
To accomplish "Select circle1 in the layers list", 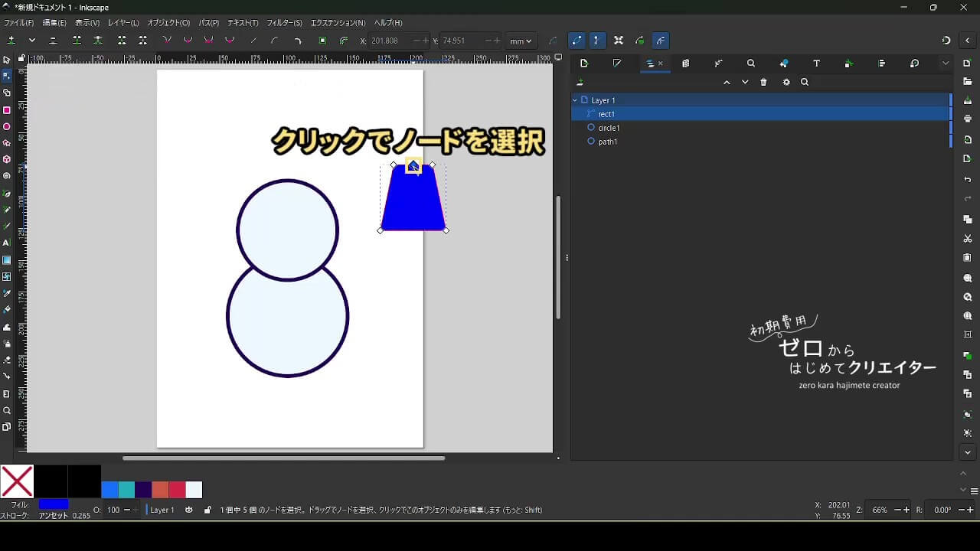I will [x=609, y=128].
